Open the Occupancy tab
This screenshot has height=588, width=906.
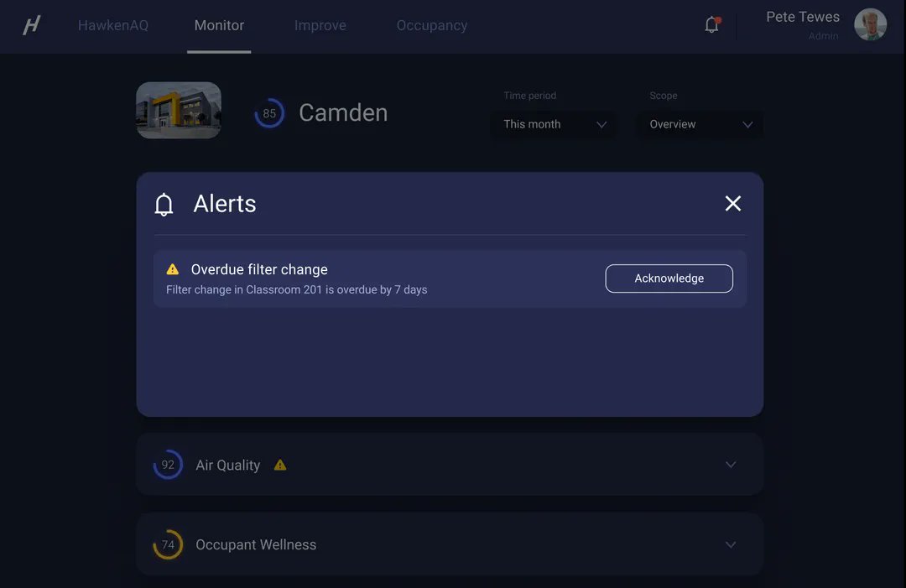tap(432, 25)
